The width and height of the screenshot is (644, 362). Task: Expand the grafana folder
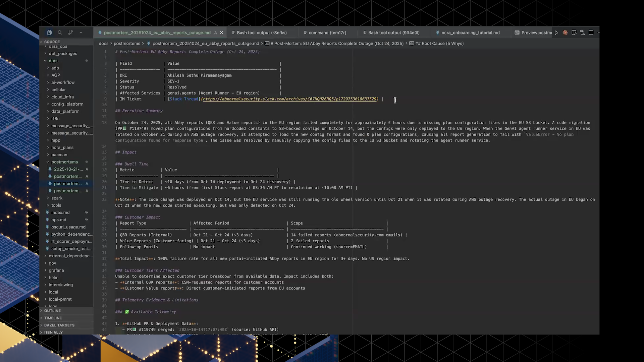coord(56,270)
